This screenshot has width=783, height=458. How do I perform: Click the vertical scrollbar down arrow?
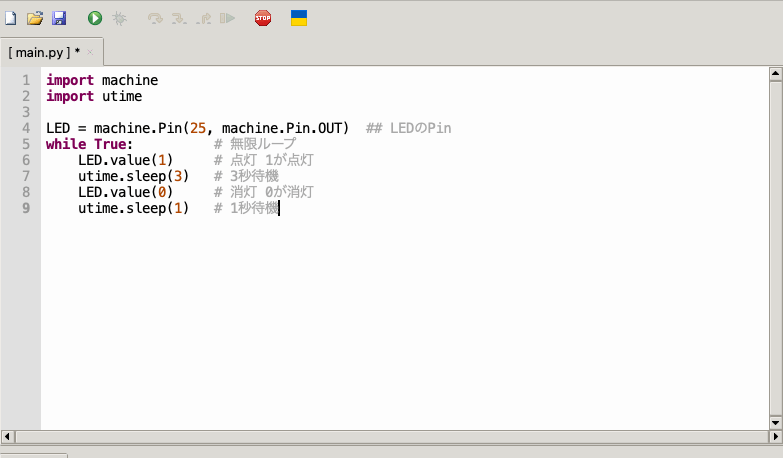[776, 423]
